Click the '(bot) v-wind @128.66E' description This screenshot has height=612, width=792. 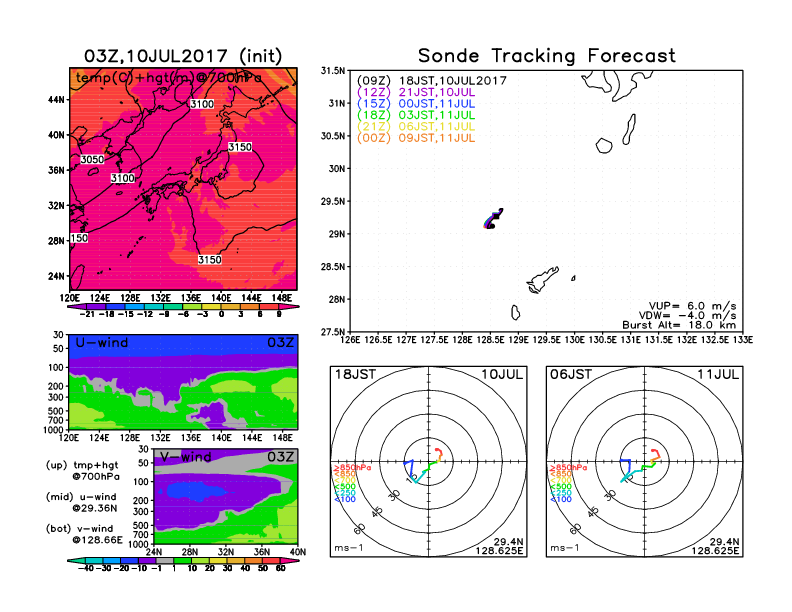pos(84,534)
